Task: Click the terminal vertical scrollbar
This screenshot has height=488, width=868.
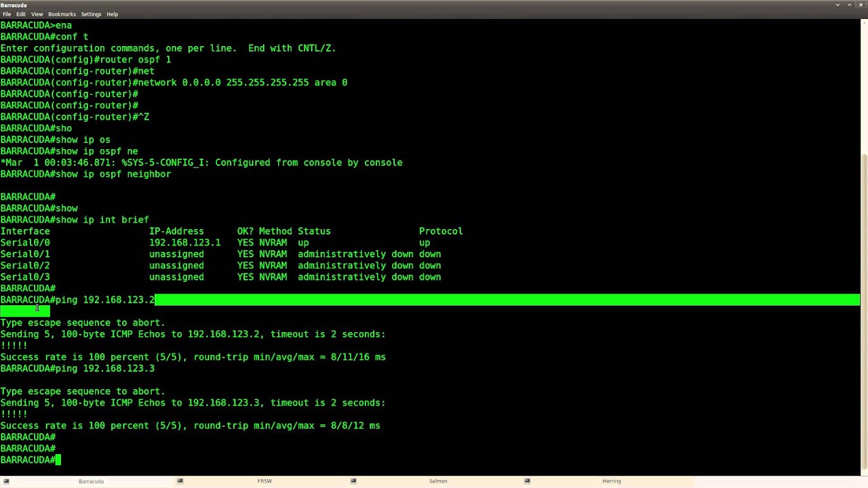Action: point(864,312)
